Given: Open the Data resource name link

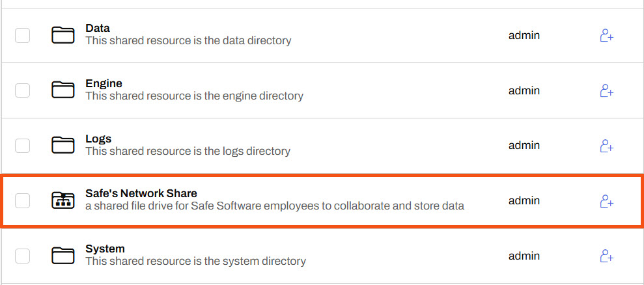Looking at the screenshot, I should tap(98, 29).
